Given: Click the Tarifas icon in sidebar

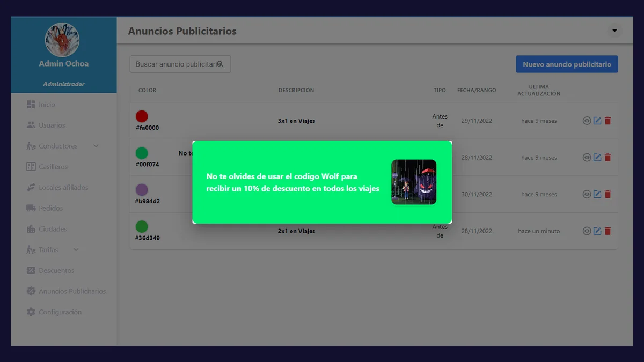Looking at the screenshot, I should pyautogui.click(x=31, y=250).
